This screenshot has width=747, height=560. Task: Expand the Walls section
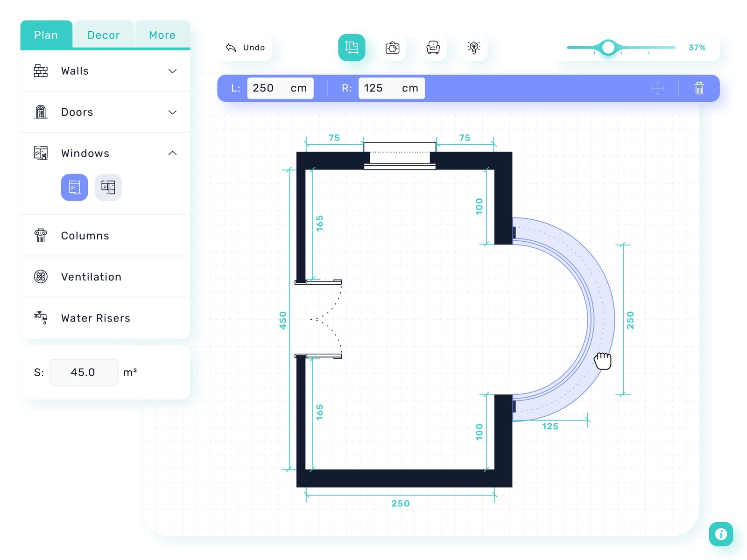[x=172, y=71]
